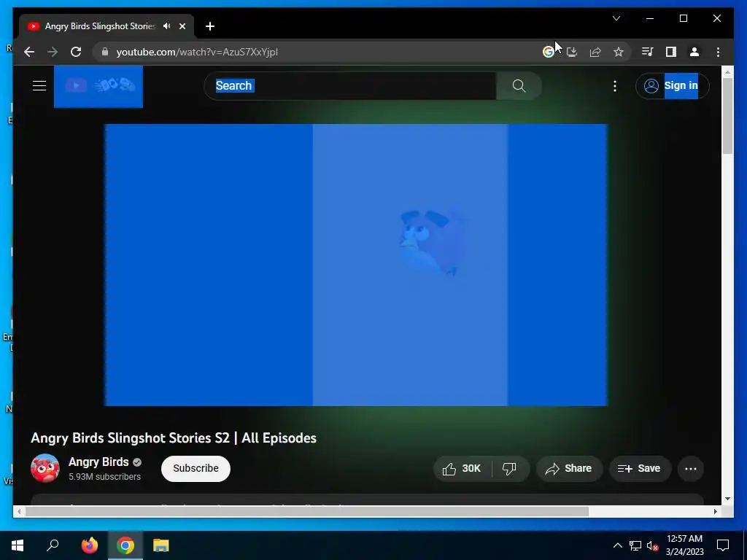
Task: Click the browser forward arrow
Action: coord(53,52)
